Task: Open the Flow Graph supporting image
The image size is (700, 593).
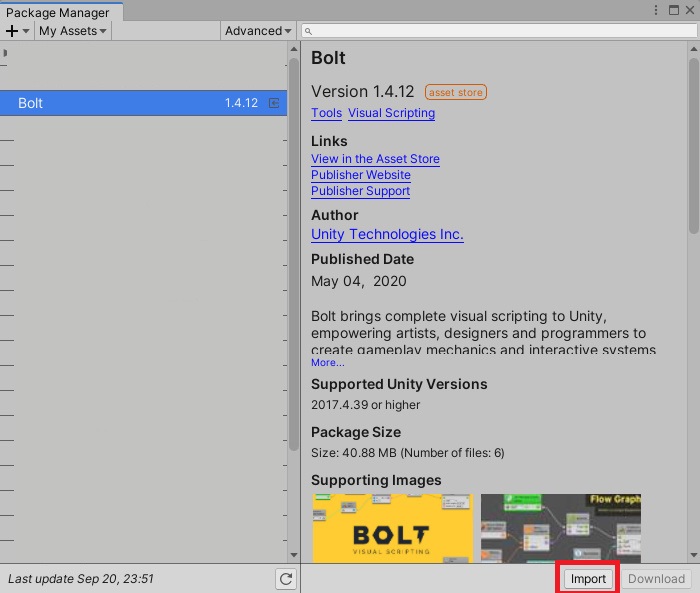Action: pyautogui.click(x=561, y=528)
